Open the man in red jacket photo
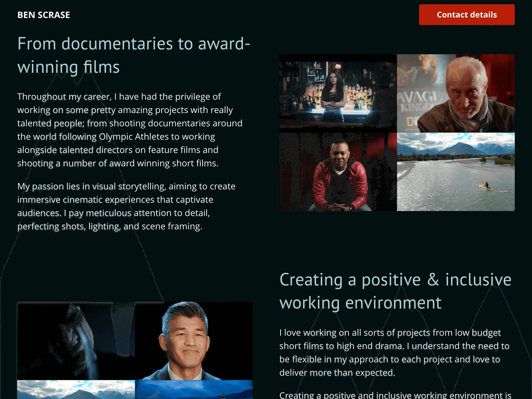Image resolution: width=532 pixels, height=399 pixels. 338,172
